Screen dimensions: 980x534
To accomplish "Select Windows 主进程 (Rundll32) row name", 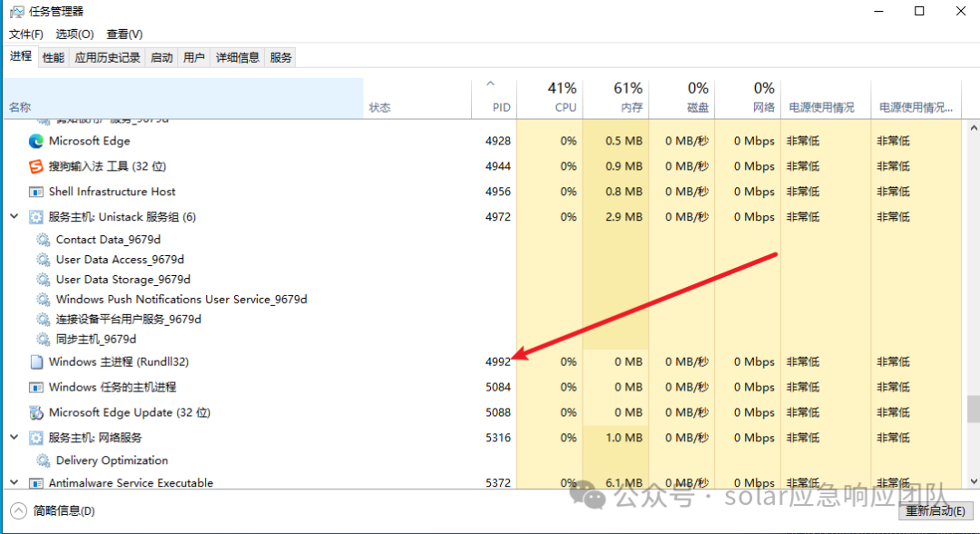I will coord(119,362).
